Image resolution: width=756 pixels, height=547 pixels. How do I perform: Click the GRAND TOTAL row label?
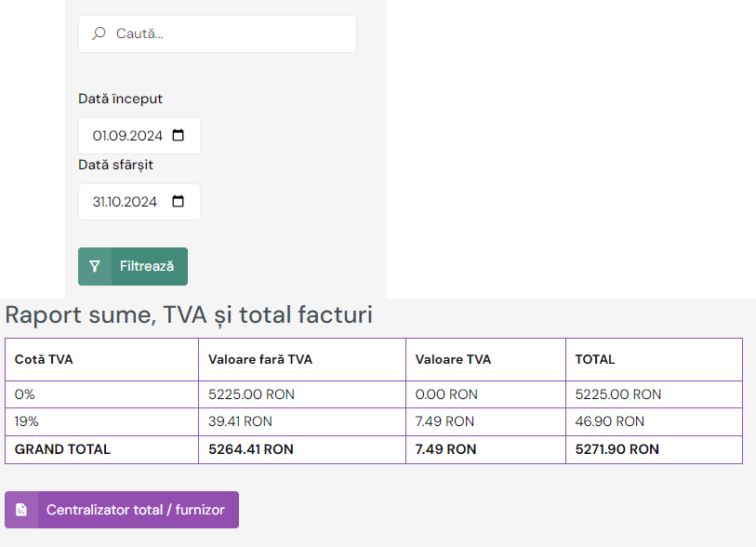tap(62, 449)
